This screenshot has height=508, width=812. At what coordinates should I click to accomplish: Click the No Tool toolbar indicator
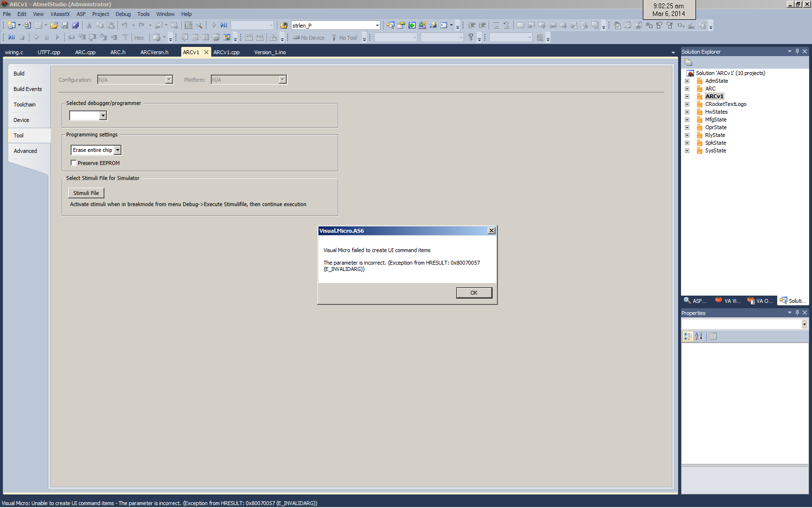point(344,38)
